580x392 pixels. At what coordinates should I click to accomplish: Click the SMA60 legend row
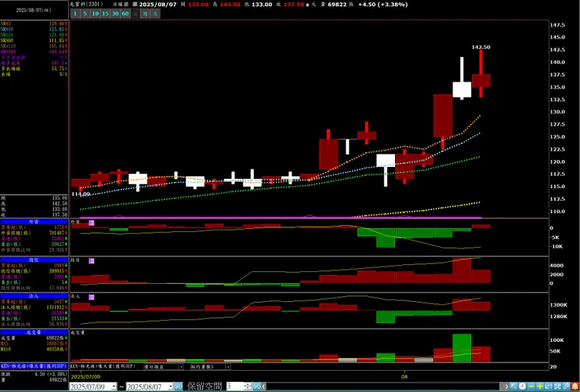34,40
